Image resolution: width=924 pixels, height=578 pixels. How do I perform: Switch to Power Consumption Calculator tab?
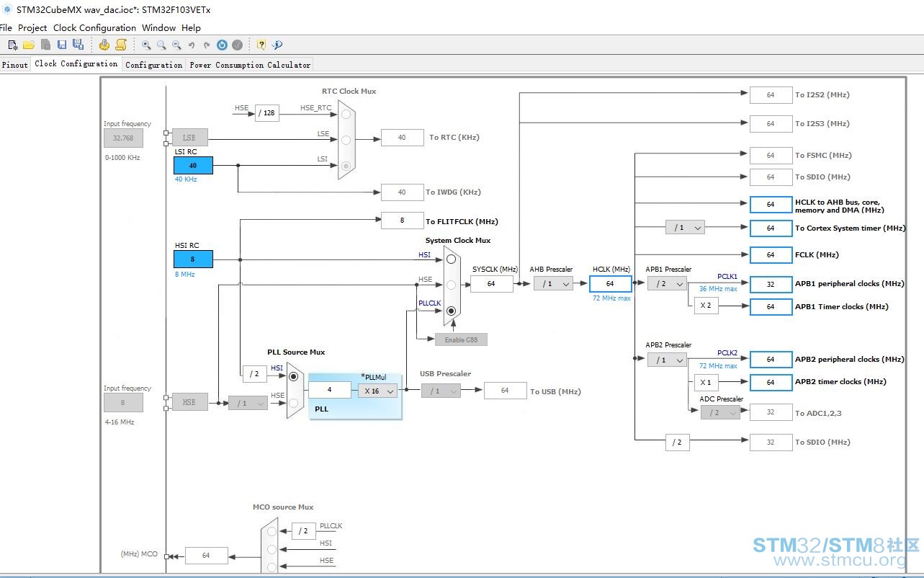(250, 64)
